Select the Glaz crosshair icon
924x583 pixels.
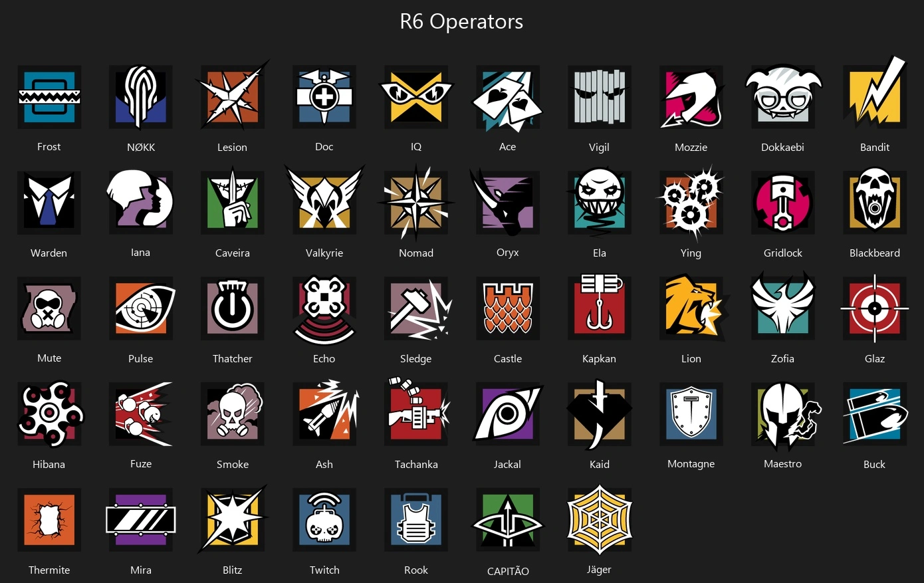(874, 308)
